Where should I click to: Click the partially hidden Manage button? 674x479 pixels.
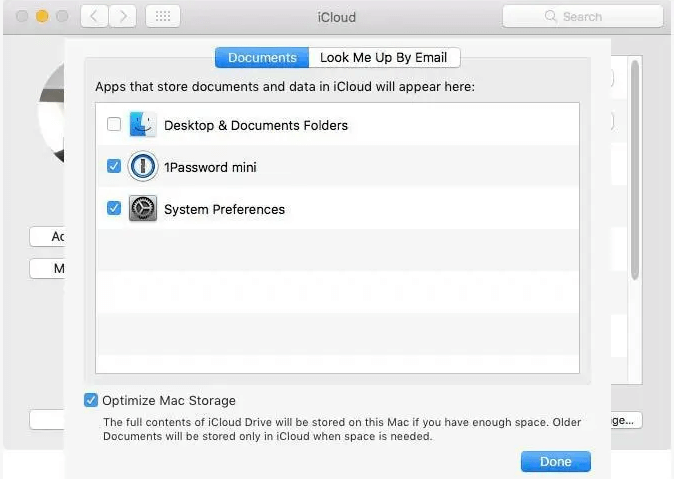[x=627, y=420]
